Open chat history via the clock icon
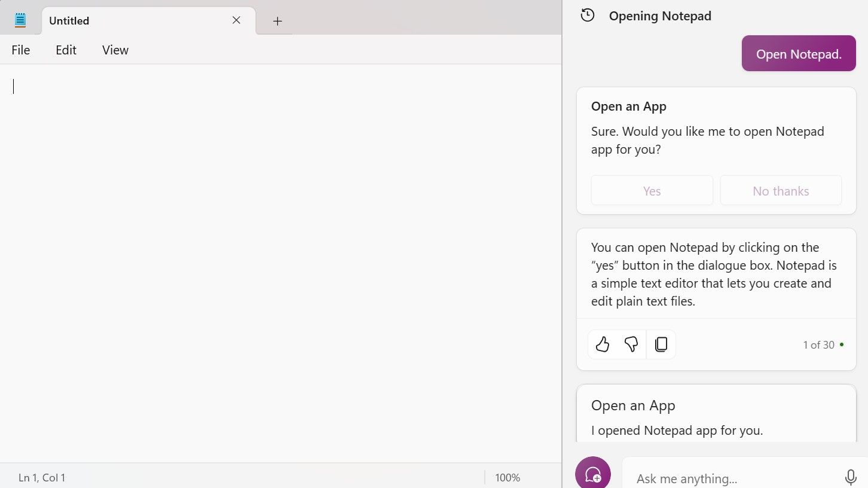Image resolution: width=868 pixels, height=488 pixels. click(x=588, y=16)
